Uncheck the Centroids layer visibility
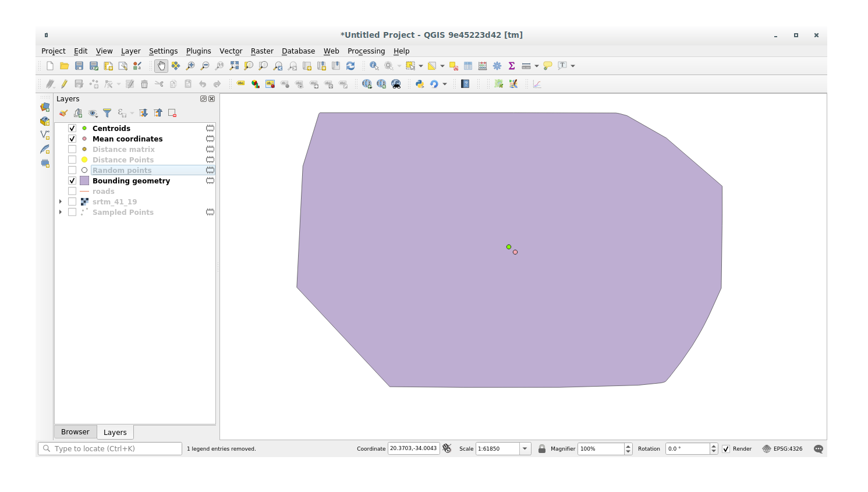The width and height of the screenshot is (868, 492). coord(72,128)
